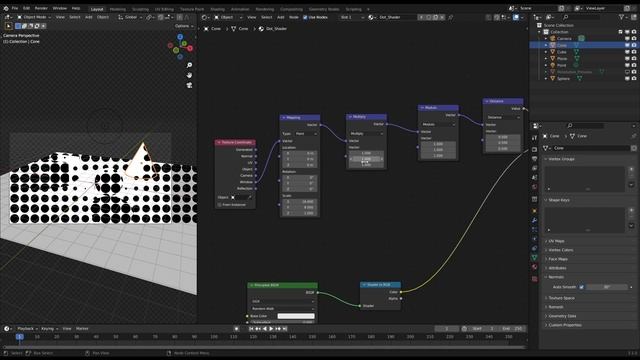Click the pan hand icon in the 3D viewport
The height and width of the screenshot is (360, 640).
189,75
